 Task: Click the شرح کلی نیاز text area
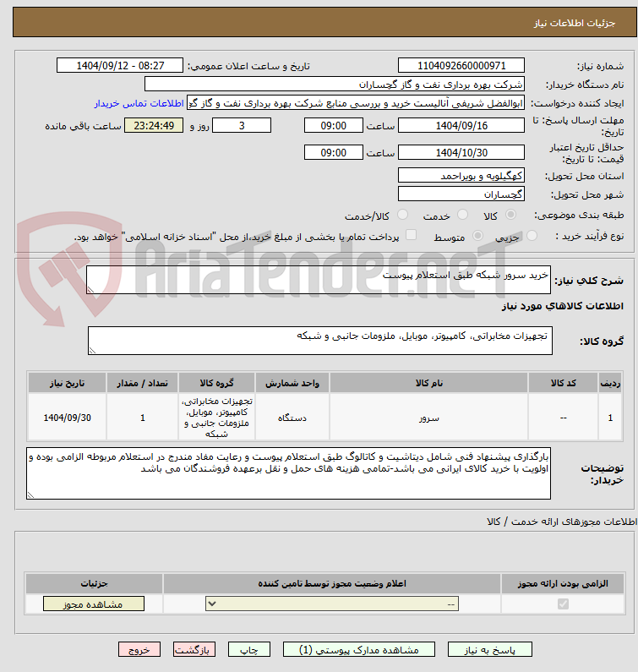[x=319, y=280]
